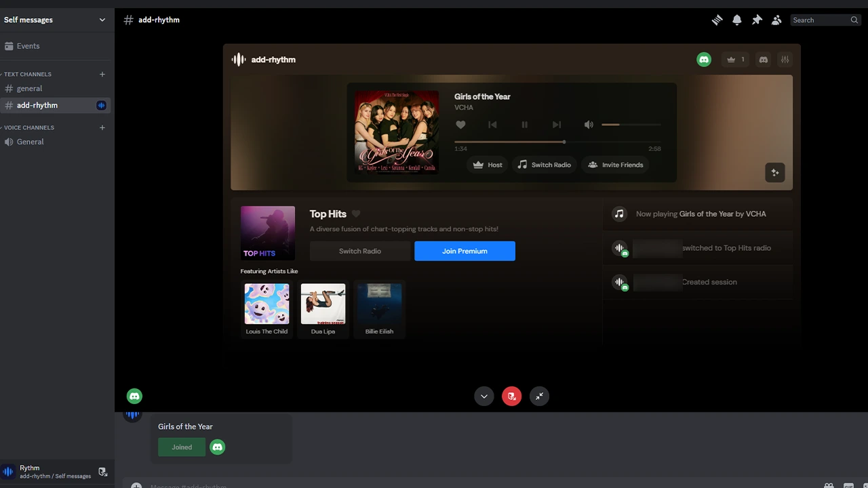Favorite the Top Hits station heart

pyautogui.click(x=355, y=213)
